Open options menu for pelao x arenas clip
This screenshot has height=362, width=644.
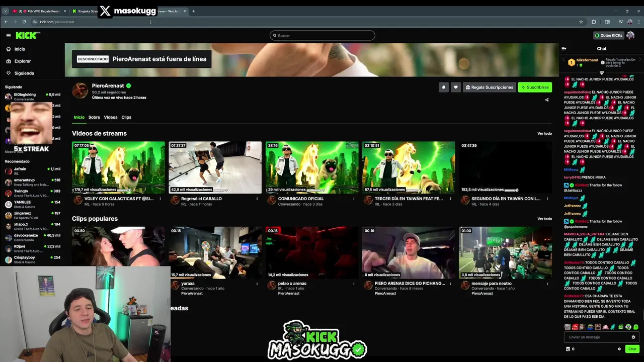click(x=354, y=284)
